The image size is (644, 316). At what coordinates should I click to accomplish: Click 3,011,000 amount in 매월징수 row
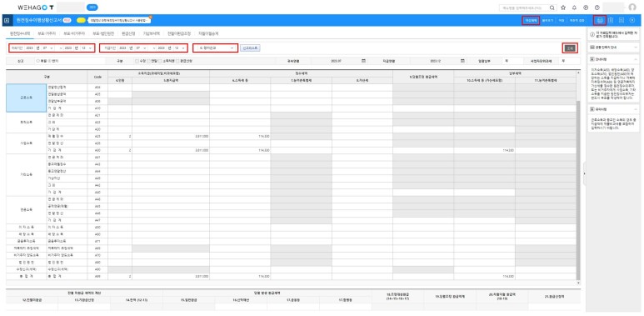coord(202,136)
